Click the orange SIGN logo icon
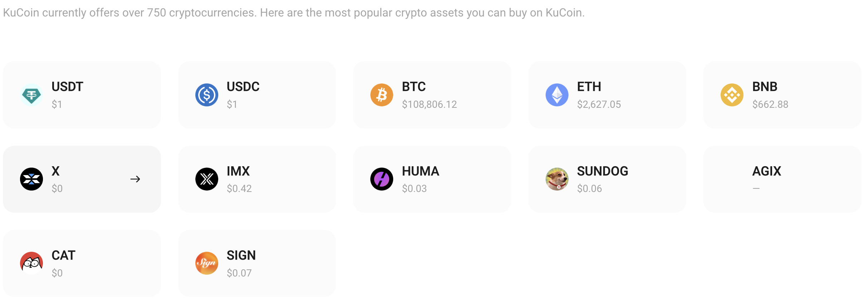The width and height of the screenshot is (868, 308). [x=207, y=263]
